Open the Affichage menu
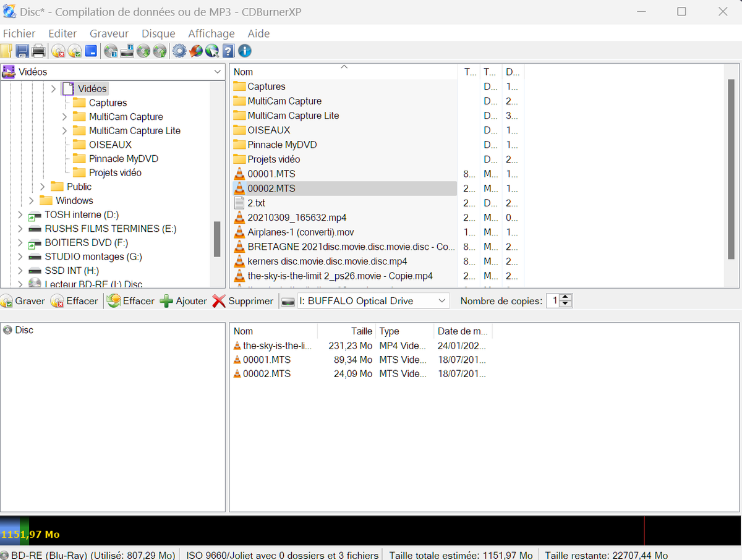 click(x=211, y=33)
